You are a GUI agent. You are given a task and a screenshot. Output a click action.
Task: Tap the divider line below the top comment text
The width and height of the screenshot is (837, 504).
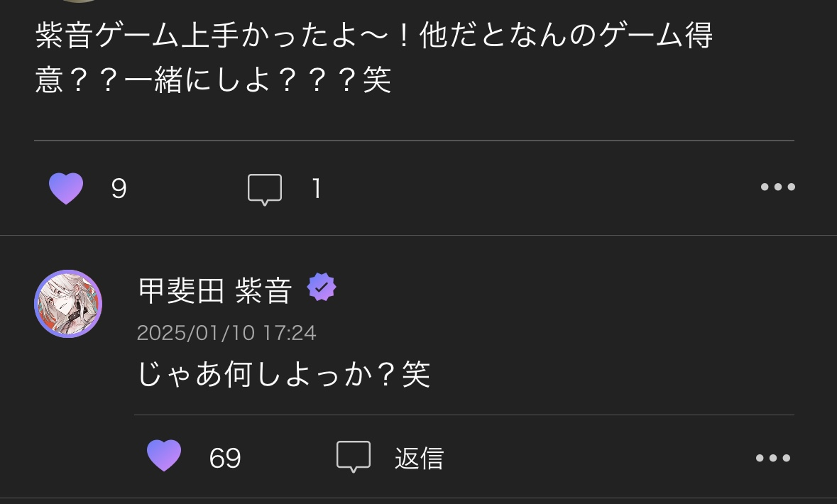(x=414, y=141)
